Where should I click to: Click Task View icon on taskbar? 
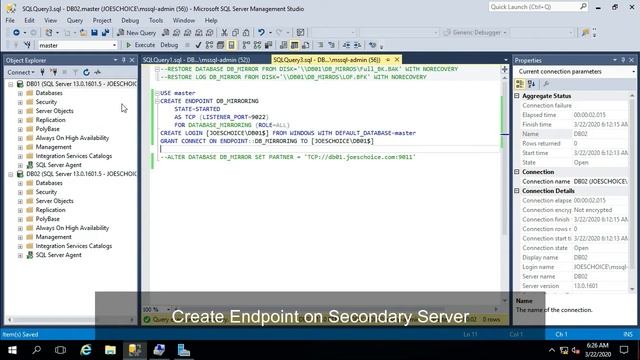click(60, 350)
